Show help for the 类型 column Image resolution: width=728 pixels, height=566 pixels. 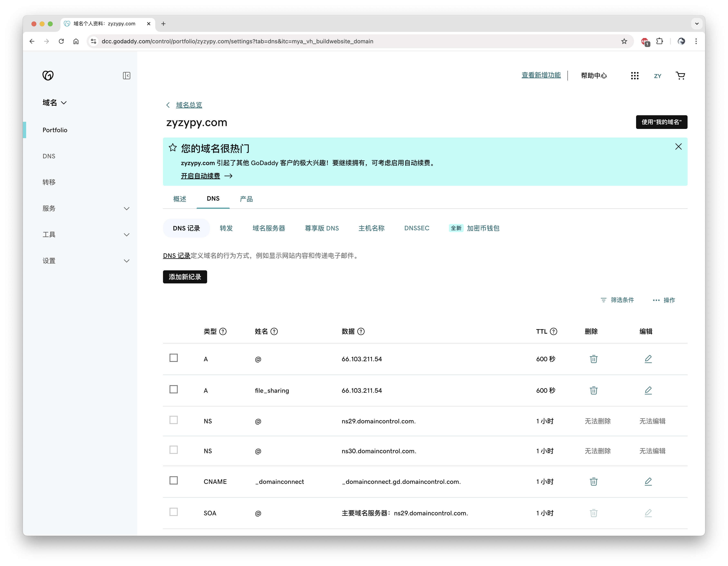coord(223,331)
